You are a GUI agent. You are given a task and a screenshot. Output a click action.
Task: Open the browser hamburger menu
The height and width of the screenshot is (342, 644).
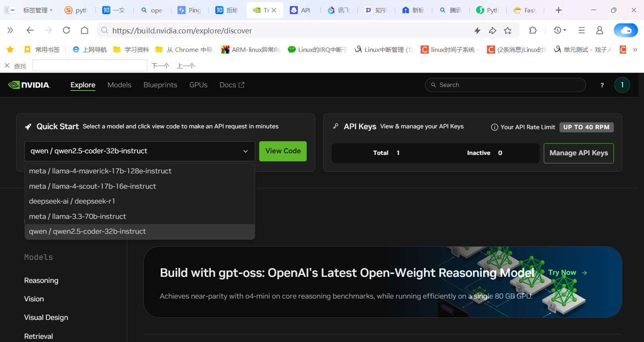582,30
